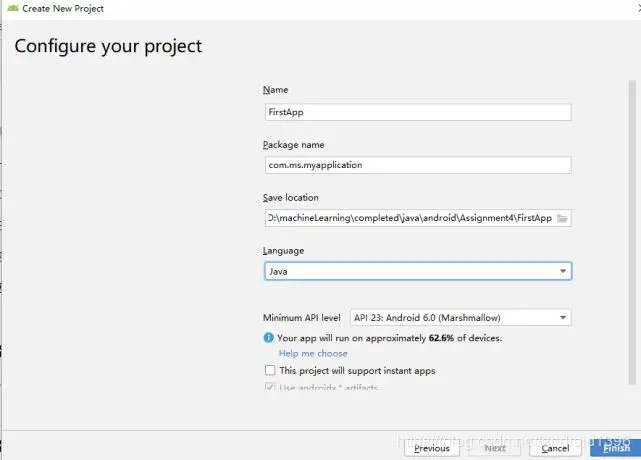
Task: Cancel the new project wizard
Action: click(x=554, y=448)
